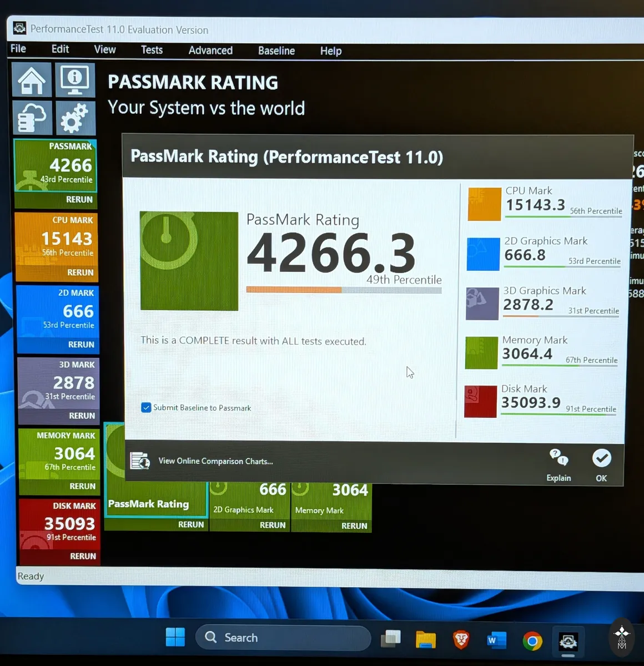The height and width of the screenshot is (666, 644).
Task: Open Task View on the taskbar
Action: (391, 639)
